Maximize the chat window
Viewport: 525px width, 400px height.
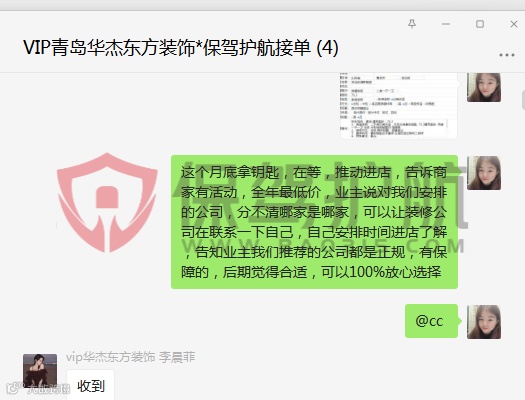click(x=480, y=24)
